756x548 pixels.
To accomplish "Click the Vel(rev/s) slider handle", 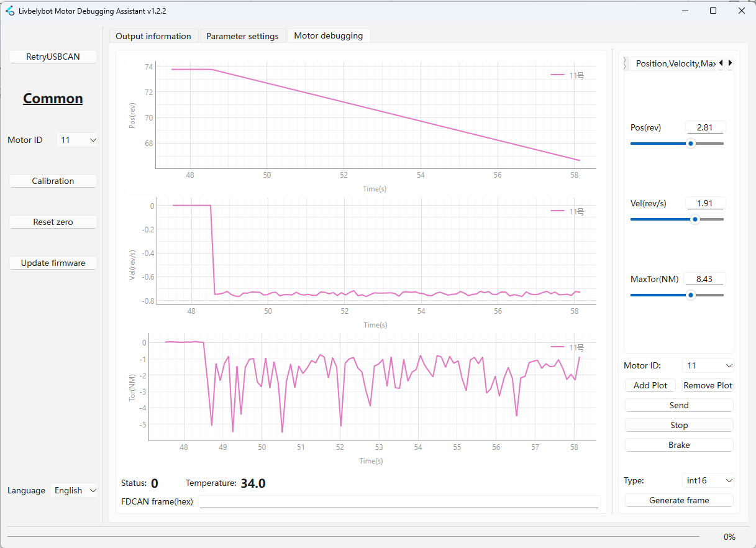I will coord(695,219).
